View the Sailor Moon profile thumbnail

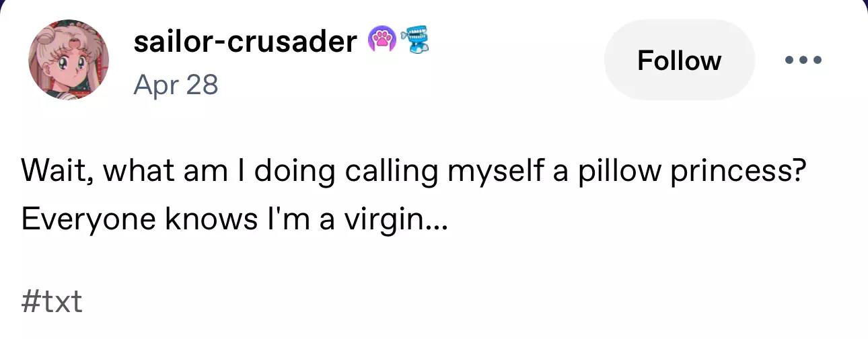pyautogui.click(x=69, y=59)
